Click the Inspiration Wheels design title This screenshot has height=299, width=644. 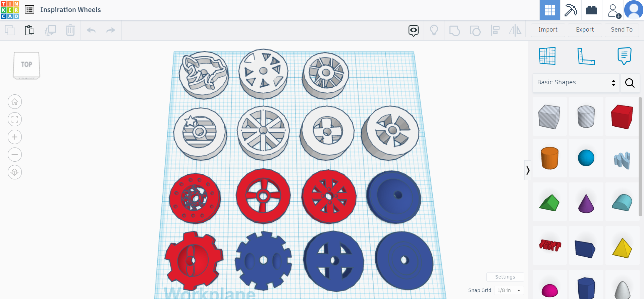pyautogui.click(x=70, y=10)
